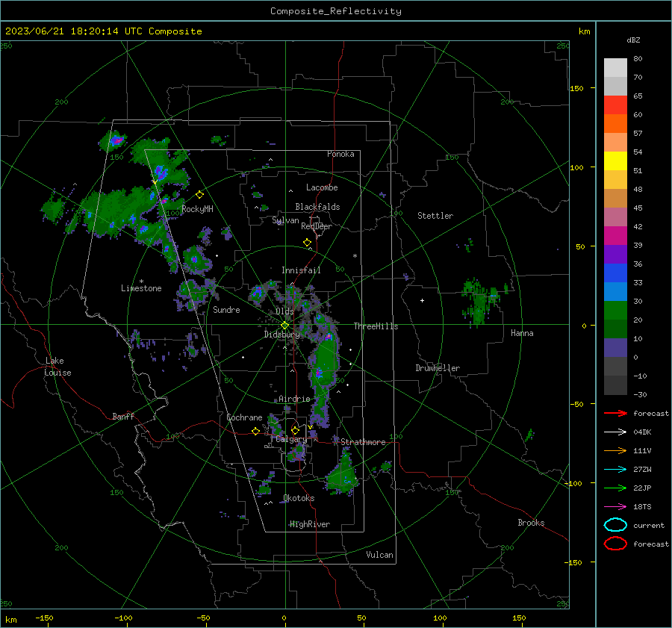Click the yellow radar site marker at Didsbury
The width and height of the screenshot is (672, 628).
[285, 326]
